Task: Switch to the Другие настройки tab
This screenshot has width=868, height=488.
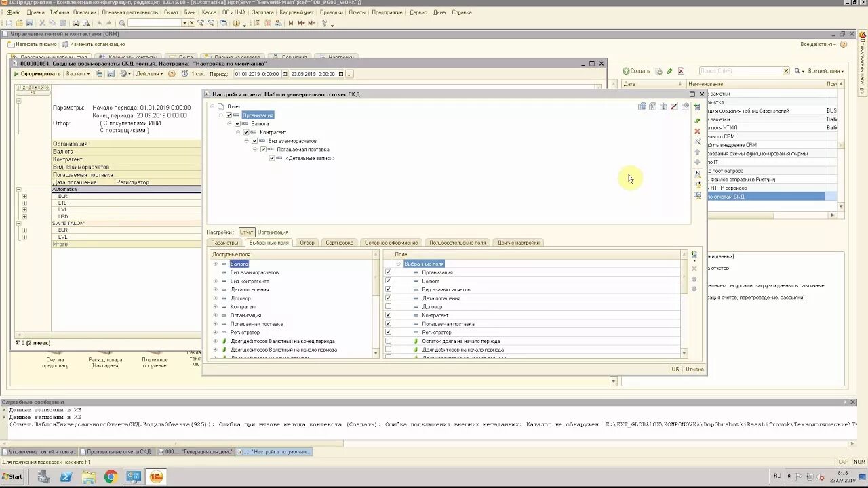Action: click(519, 243)
